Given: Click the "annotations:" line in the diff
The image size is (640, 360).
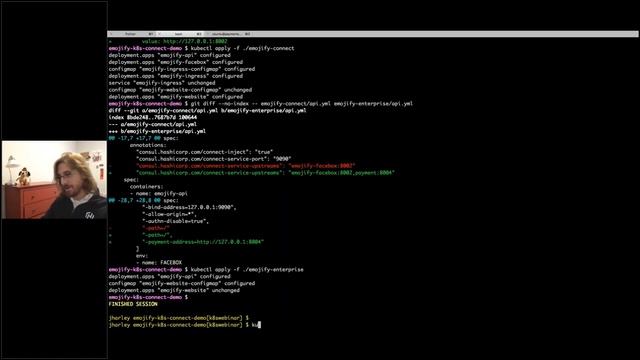Looking at the screenshot, I should click(x=148, y=145).
